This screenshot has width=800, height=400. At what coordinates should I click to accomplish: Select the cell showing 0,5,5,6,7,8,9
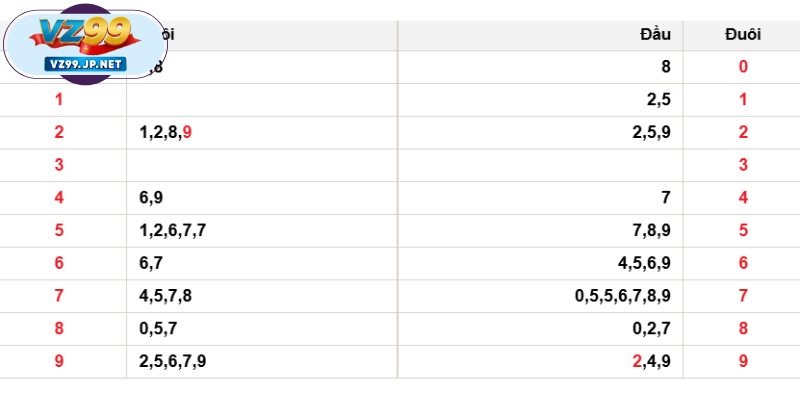coord(622,295)
